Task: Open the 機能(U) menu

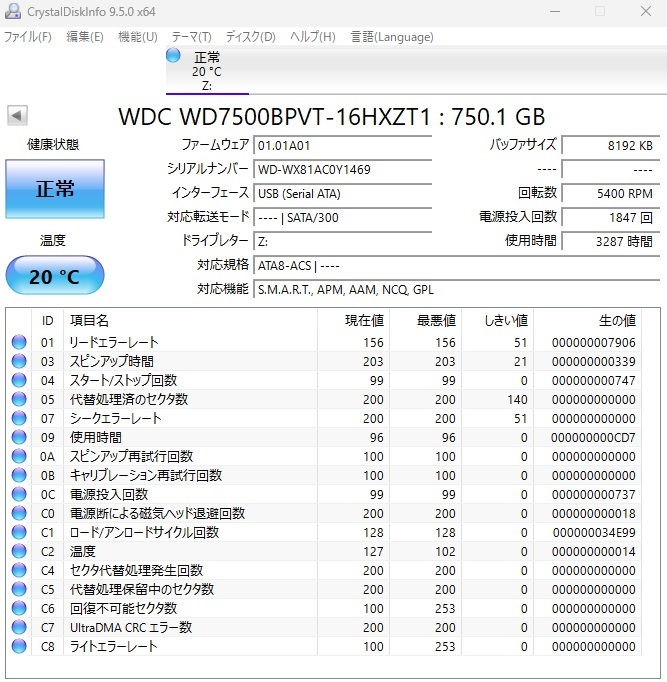Action: tap(138, 37)
